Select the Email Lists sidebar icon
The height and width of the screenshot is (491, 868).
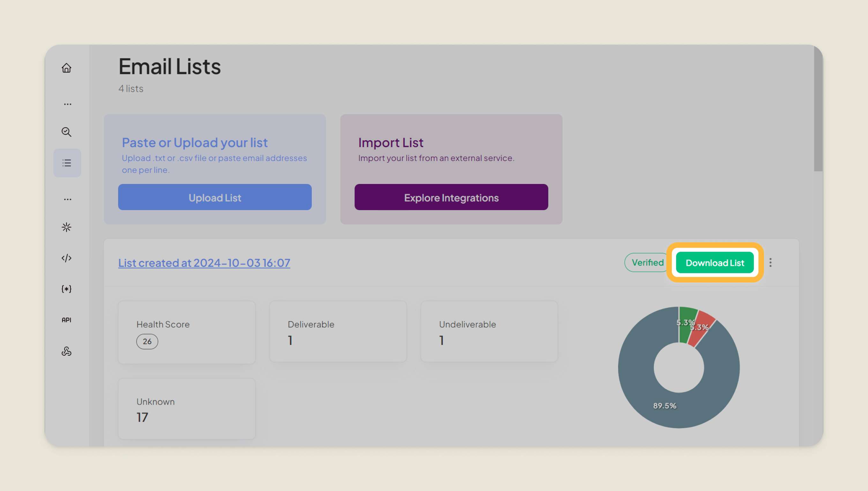67,163
